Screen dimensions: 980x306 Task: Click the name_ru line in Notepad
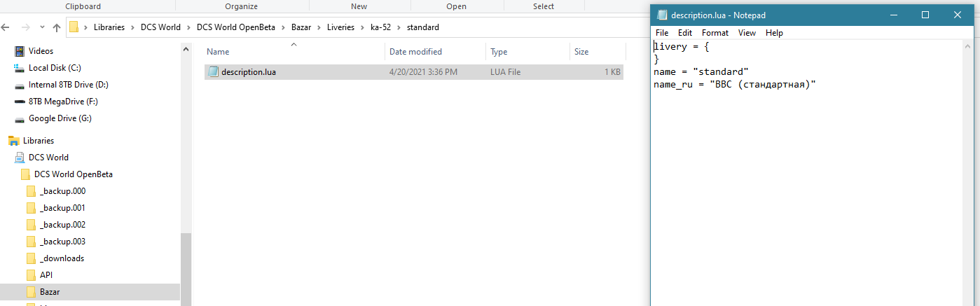(735, 85)
